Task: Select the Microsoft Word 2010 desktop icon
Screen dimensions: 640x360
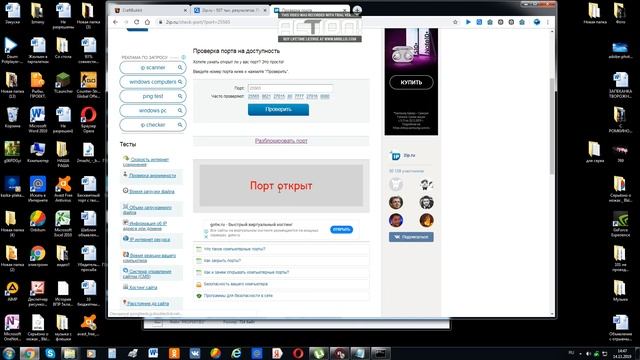Action: pos(38,119)
